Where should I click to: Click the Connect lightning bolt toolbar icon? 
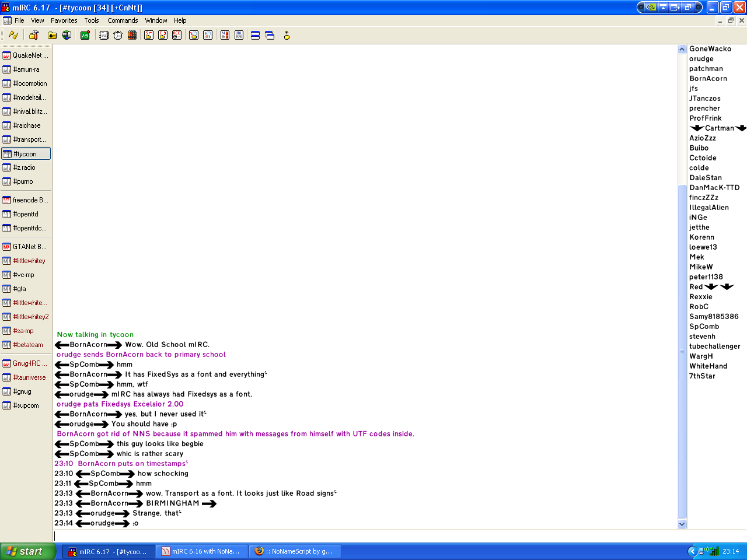click(13, 36)
